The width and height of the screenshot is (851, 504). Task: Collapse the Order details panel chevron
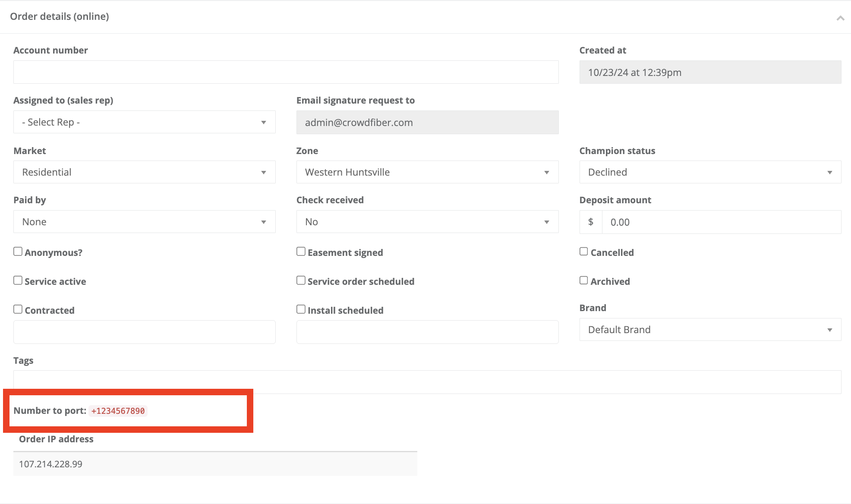840,18
